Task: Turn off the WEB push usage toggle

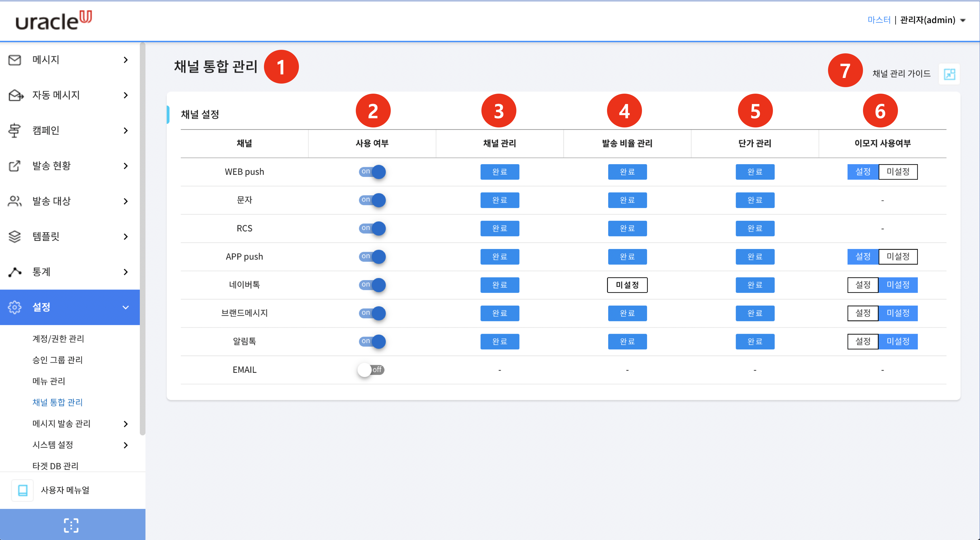Action: click(372, 172)
